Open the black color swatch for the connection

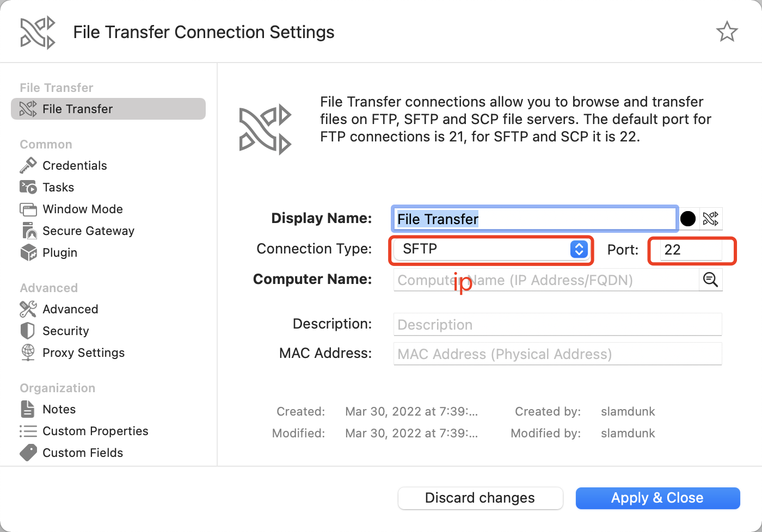(x=688, y=218)
